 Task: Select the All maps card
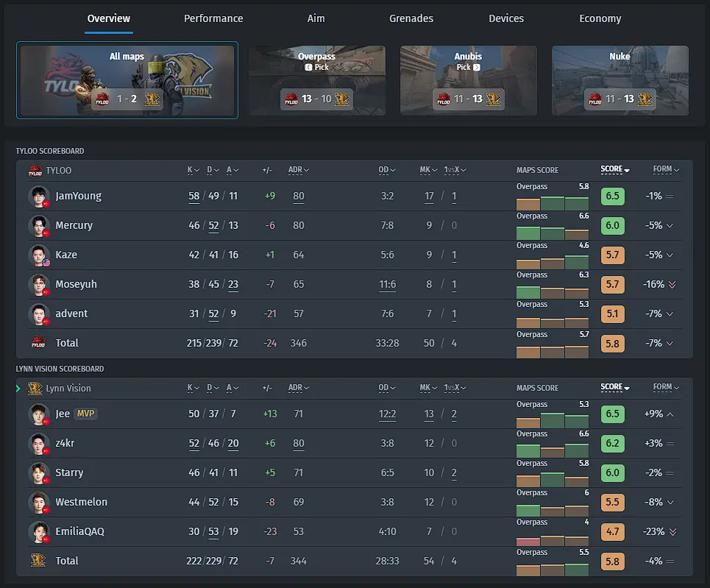click(x=127, y=80)
